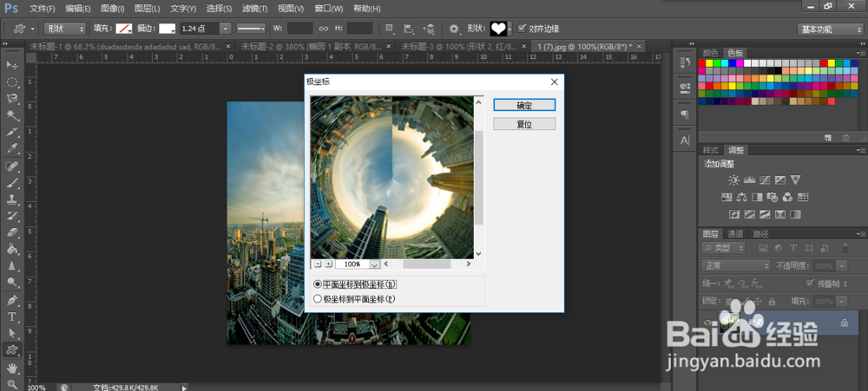Screen dimensions: 868x391
Task: Open the fill color swatch
Action: click(x=124, y=29)
